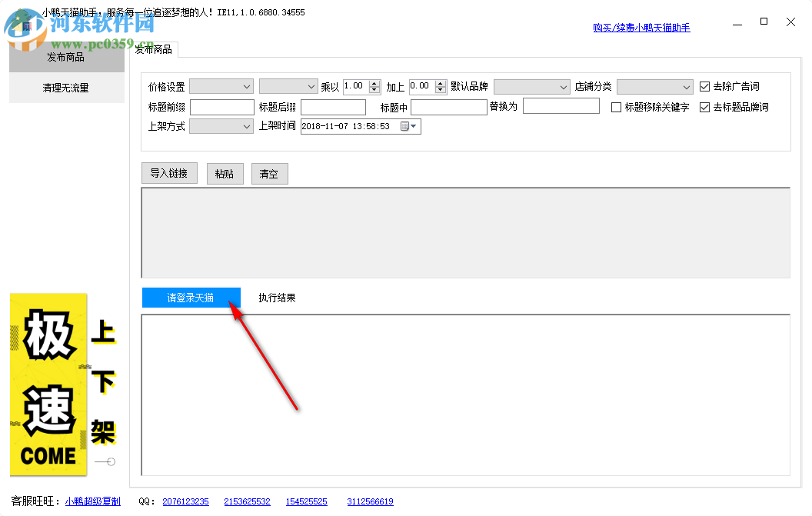Enable 标题移除关键字 checkbox

pyautogui.click(x=616, y=108)
